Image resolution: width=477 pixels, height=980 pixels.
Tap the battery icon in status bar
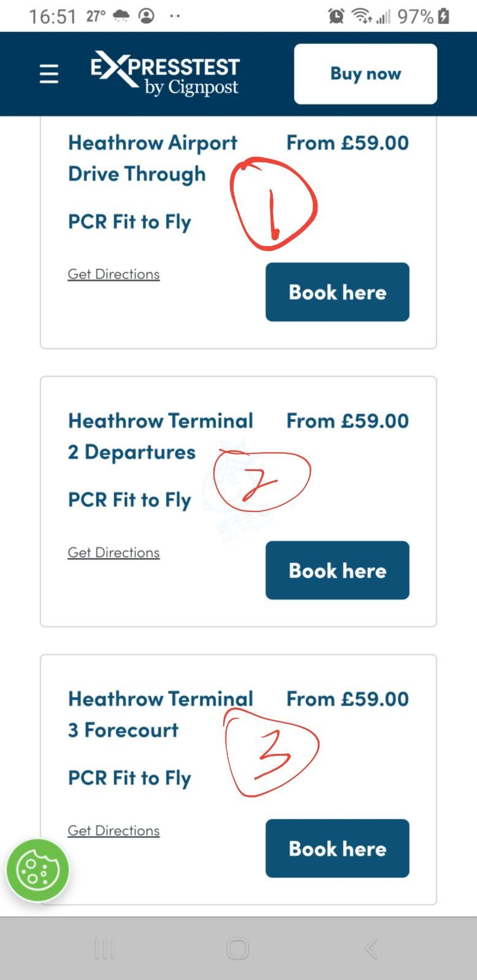443,17
